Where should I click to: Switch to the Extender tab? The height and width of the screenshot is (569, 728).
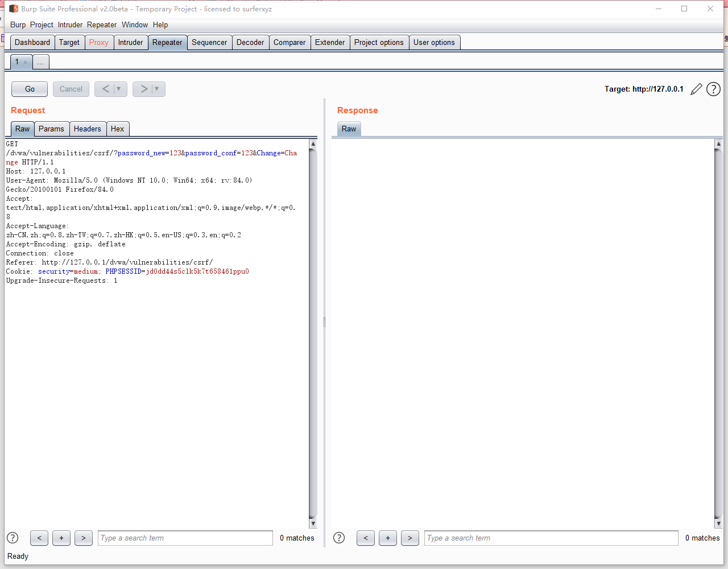point(330,42)
